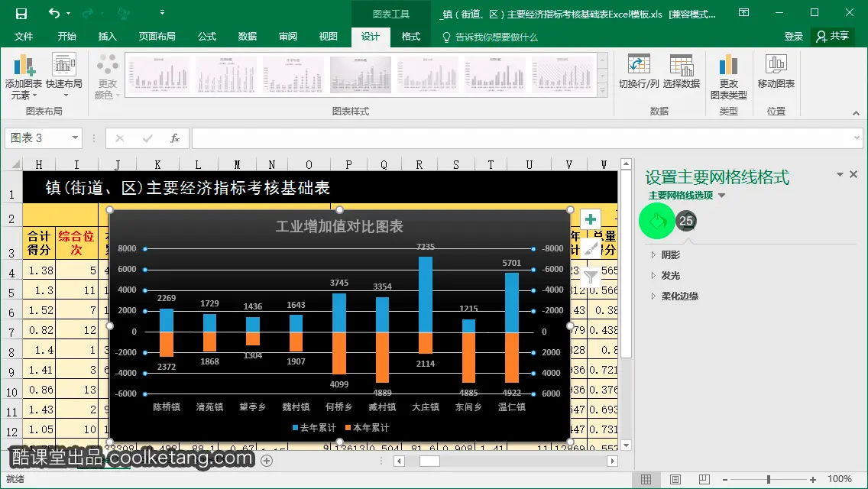The height and width of the screenshot is (489, 868).
Task: Open the task pane options arrow
Action: pos(840,174)
